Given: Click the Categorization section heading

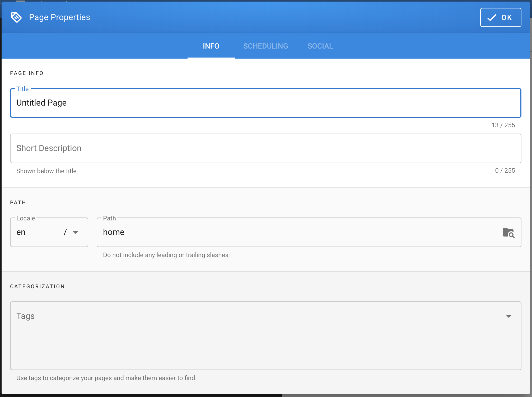Looking at the screenshot, I should tap(37, 287).
